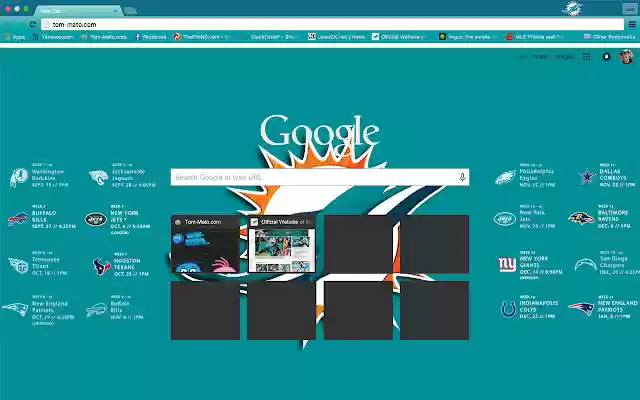Image resolution: width=640 pixels, height=400 pixels.
Task: Open the Google account profile picture
Action: coord(626,57)
